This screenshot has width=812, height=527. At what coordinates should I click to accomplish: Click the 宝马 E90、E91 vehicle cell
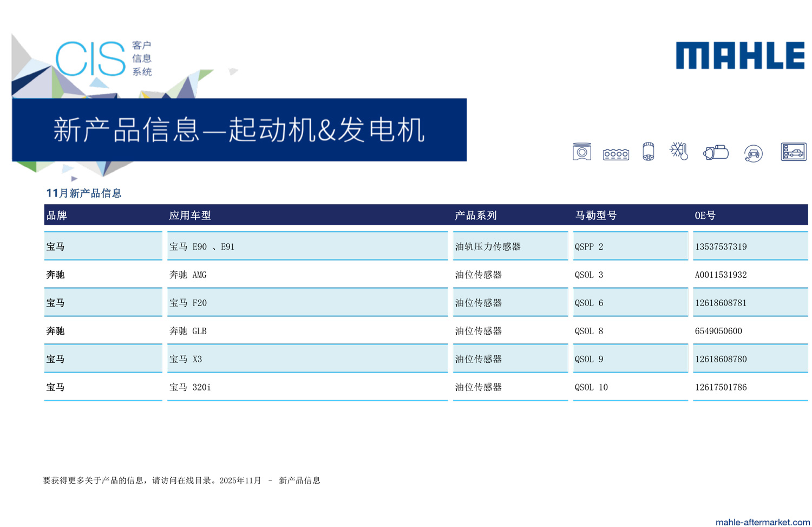tap(202, 246)
